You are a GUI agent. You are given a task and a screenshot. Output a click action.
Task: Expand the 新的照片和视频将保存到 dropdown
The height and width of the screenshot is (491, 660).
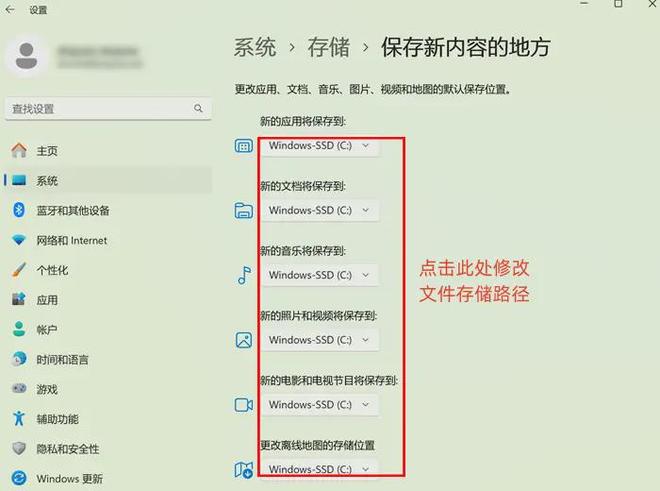click(319, 339)
